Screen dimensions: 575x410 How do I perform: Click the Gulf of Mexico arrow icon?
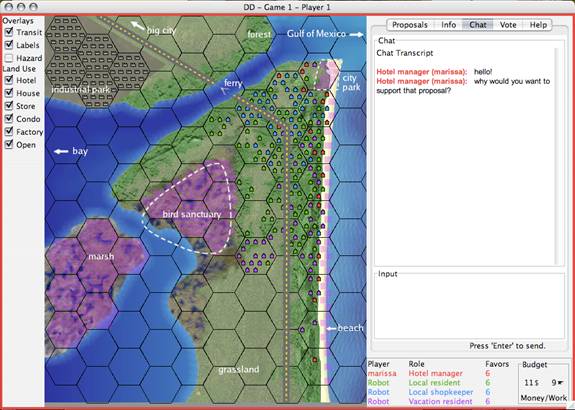(x=356, y=34)
